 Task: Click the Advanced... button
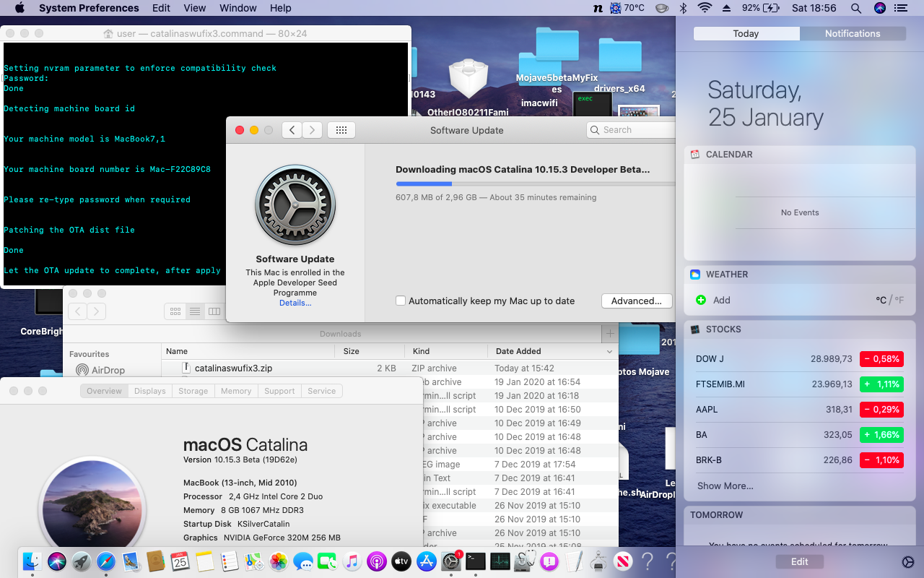637,301
